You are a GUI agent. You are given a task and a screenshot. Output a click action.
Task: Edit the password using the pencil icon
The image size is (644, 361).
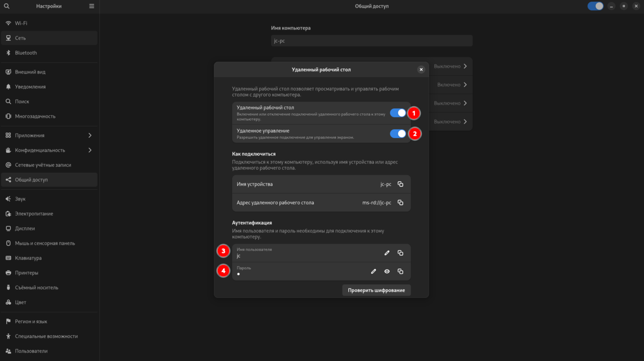[373, 271]
